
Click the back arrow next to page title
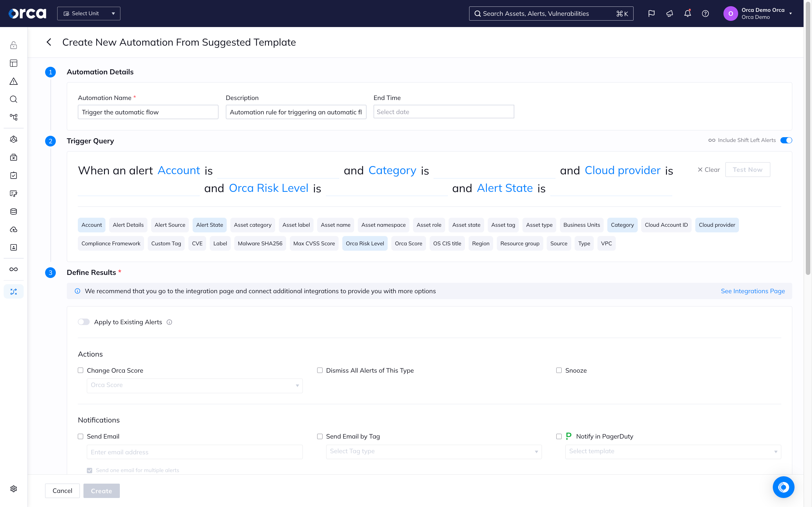point(49,42)
